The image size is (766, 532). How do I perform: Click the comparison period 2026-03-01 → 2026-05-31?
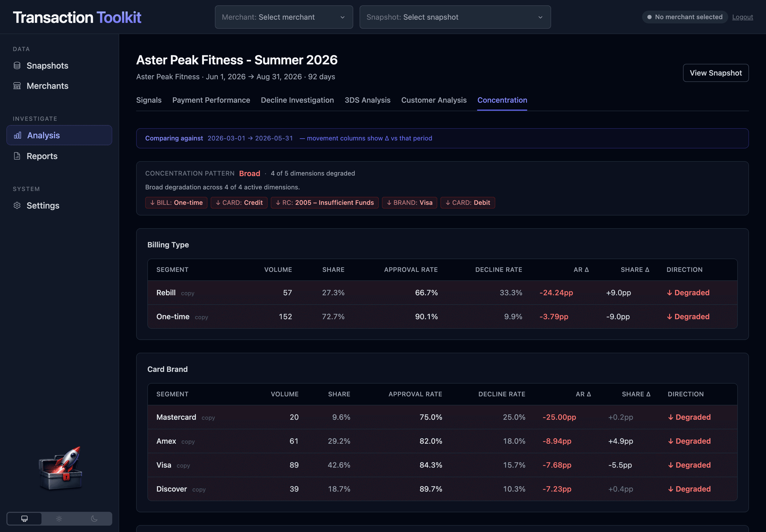click(250, 138)
